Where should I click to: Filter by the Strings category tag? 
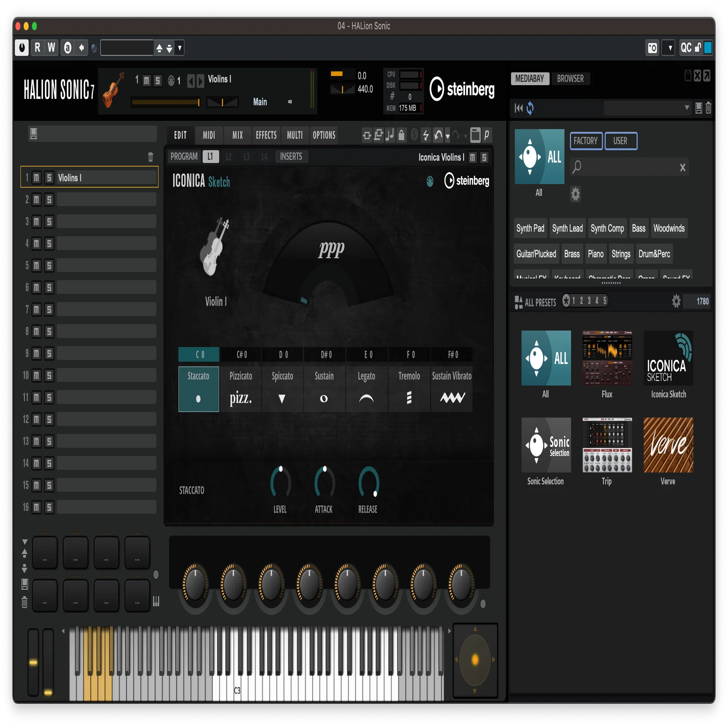[621, 254]
